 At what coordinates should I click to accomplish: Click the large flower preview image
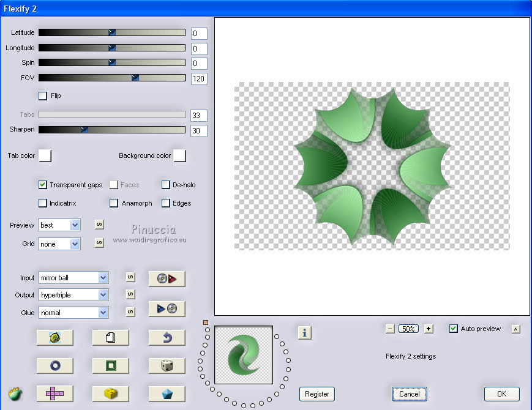click(x=372, y=166)
